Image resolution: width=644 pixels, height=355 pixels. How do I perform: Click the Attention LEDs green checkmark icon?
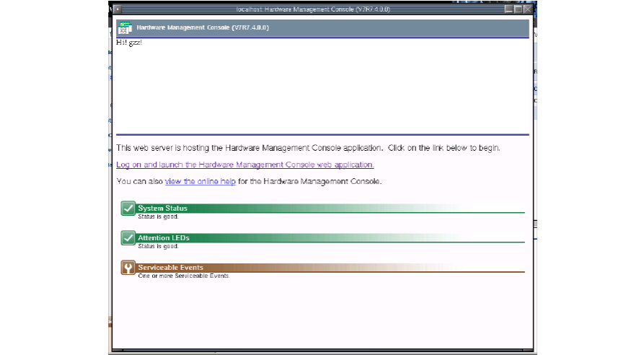(128, 238)
